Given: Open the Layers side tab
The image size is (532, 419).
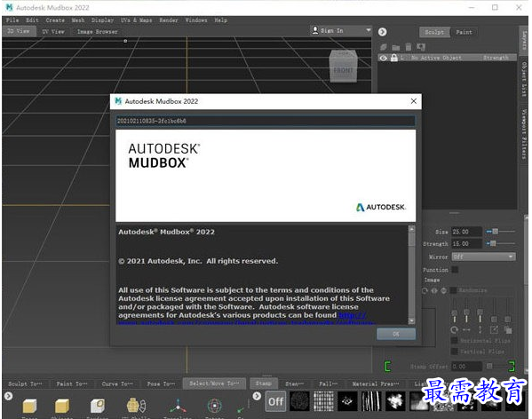Looking at the screenshot, I should click(x=525, y=40).
